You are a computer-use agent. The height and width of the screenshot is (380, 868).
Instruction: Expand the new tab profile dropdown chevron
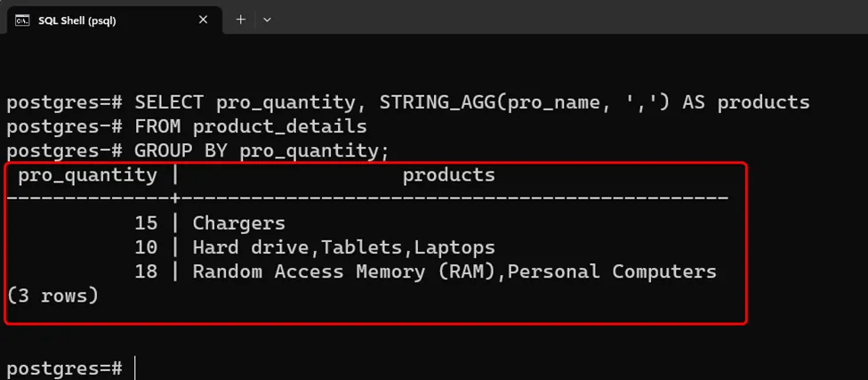pyautogui.click(x=267, y=19)
